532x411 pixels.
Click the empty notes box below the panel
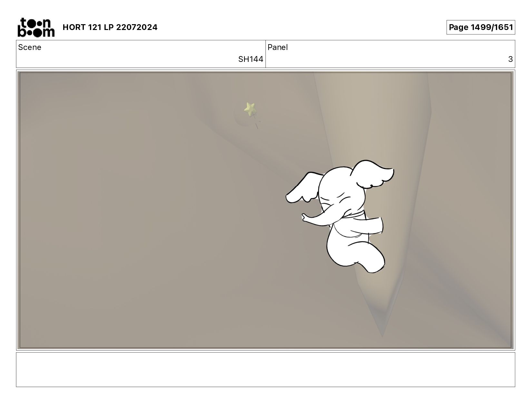266,369
